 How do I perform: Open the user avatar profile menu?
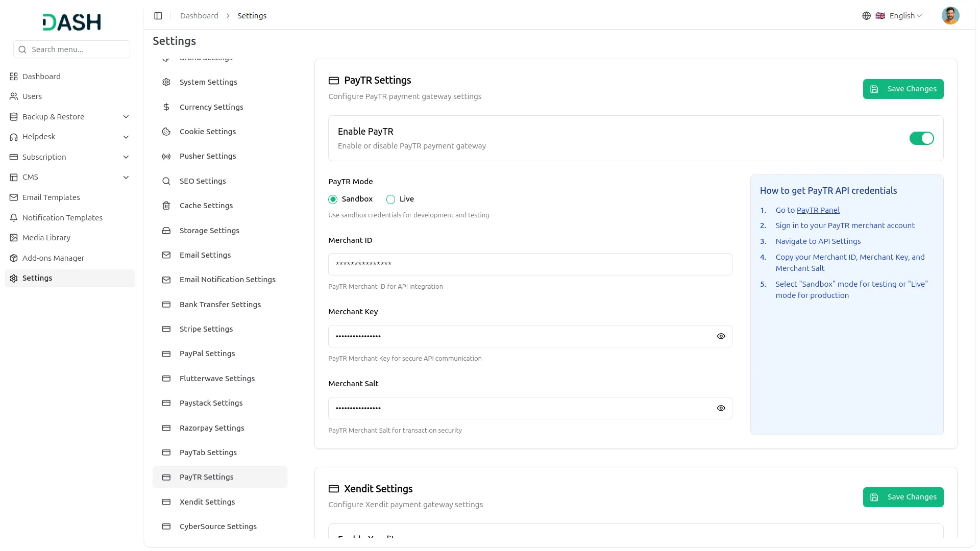950,16
